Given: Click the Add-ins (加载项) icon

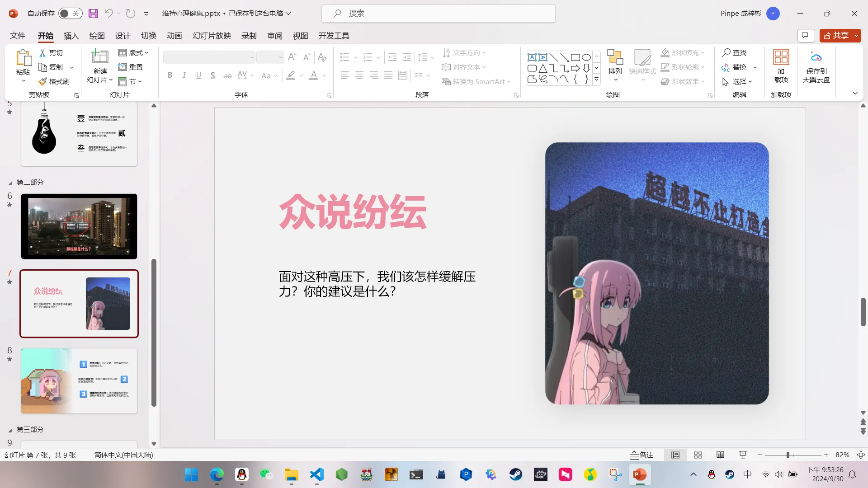Looking at the screenshot, I should [781, 57].
